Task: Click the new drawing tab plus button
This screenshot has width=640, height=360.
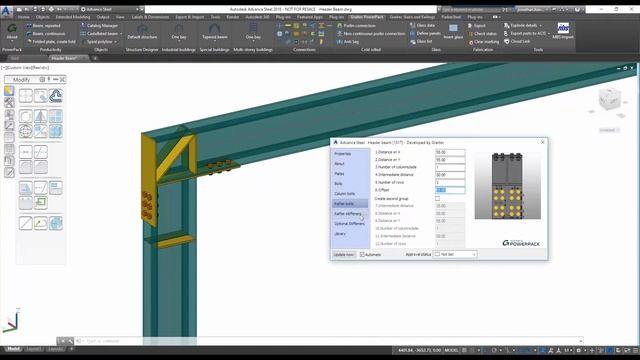Action: [95, 58]
